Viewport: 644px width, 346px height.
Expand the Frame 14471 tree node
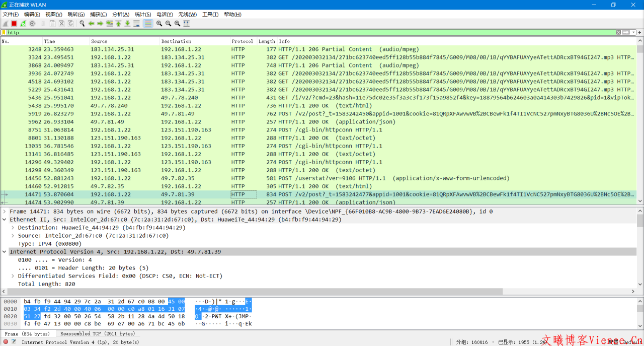pos(5,212)
